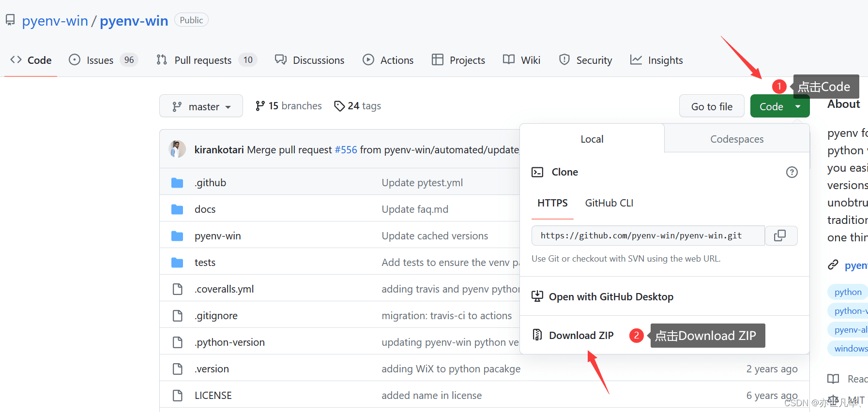Open the 'Update pytest.yml' commit message
The image size is (868, 412).
pos(422,183)
